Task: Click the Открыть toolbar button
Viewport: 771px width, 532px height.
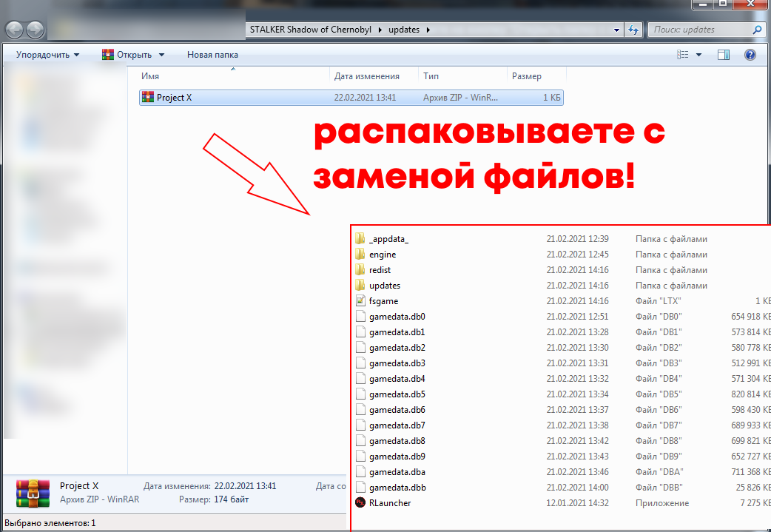Action: pyautogui.click(x=127, y=55)
